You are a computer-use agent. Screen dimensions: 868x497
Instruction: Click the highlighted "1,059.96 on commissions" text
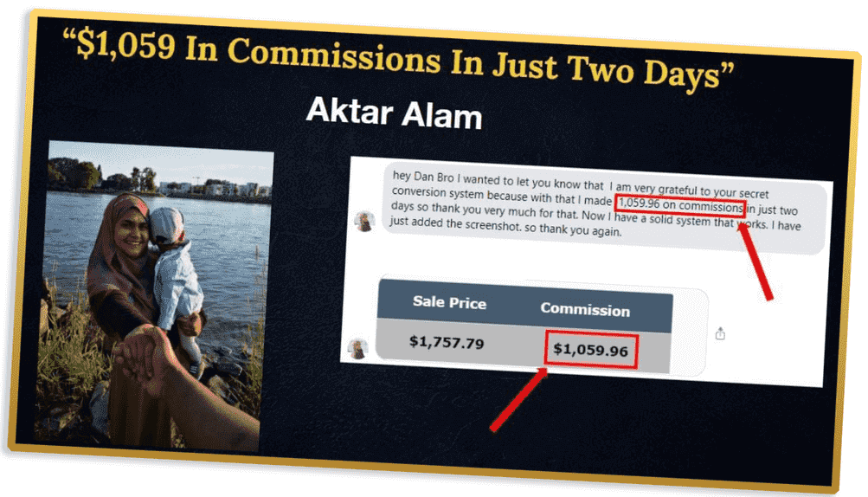tap(680, 205)
